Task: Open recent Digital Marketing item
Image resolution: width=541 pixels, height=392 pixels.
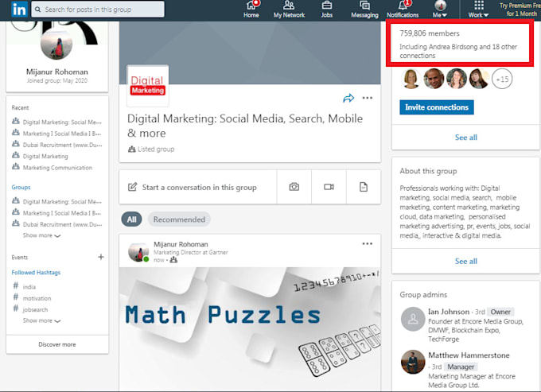Action: 45,156
